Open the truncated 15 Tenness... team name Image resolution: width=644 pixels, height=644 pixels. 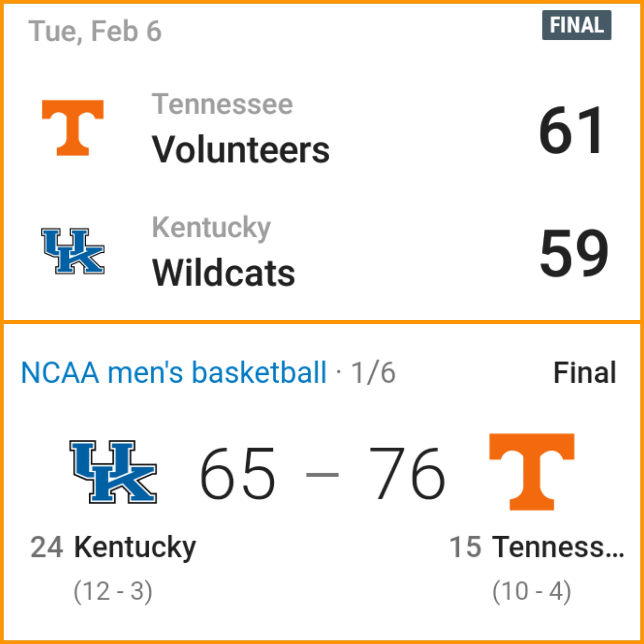537,547
